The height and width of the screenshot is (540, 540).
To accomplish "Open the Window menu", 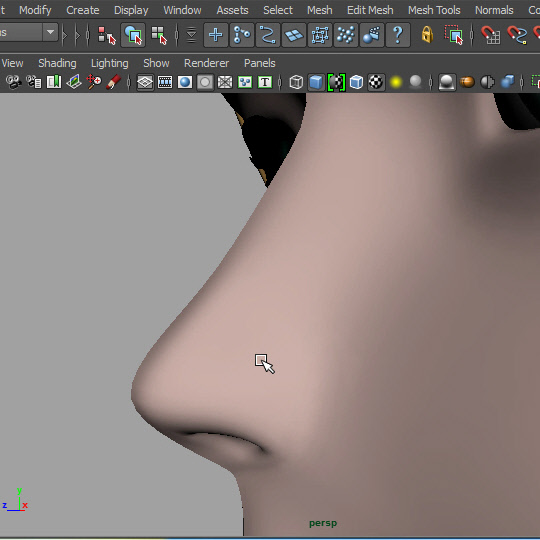I will [182, 10].
